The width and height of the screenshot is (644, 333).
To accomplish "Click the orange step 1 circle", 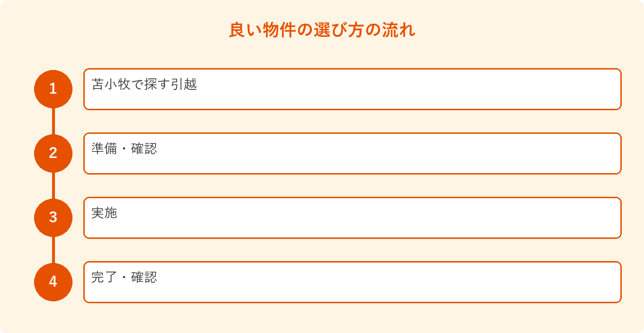I will coord(53,89).
